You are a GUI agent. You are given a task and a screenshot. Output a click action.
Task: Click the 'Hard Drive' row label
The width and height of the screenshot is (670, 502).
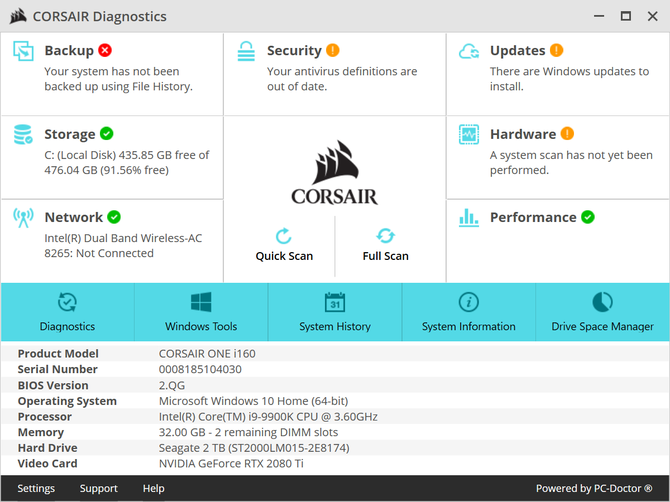coord(47,448)
